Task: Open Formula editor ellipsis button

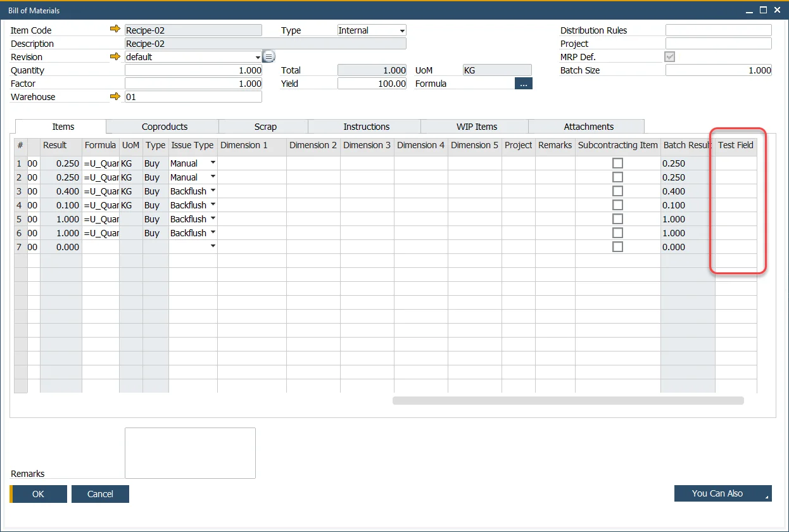Action: (x=523, y=84)
